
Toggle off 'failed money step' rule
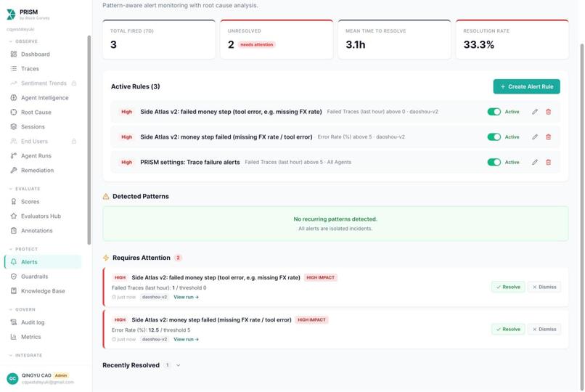(494, 112)
